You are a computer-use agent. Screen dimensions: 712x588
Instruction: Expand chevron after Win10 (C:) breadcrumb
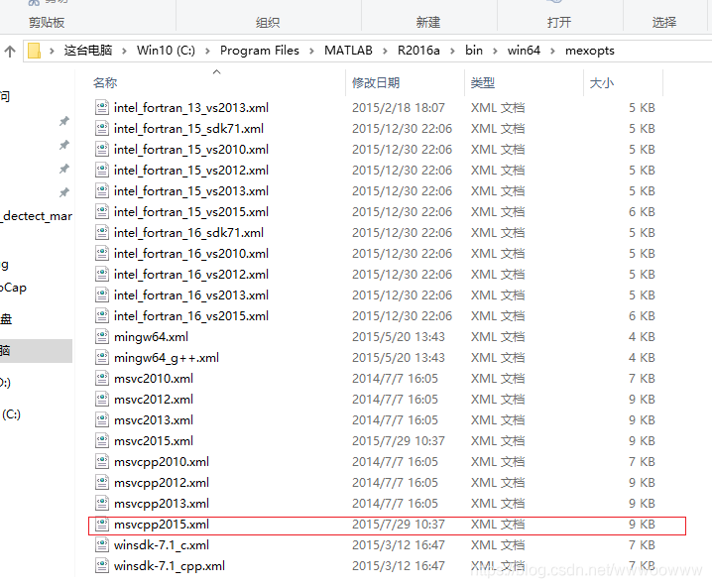click(x=207, y=51)
